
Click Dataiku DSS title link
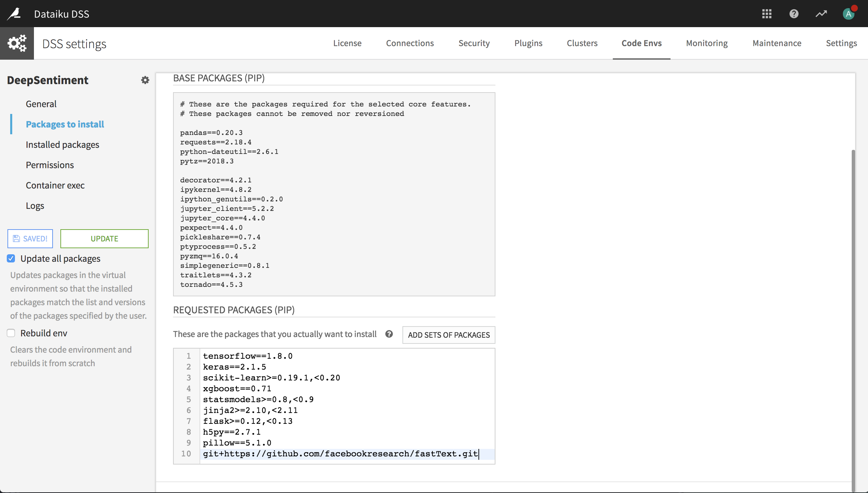pos(62,14)
